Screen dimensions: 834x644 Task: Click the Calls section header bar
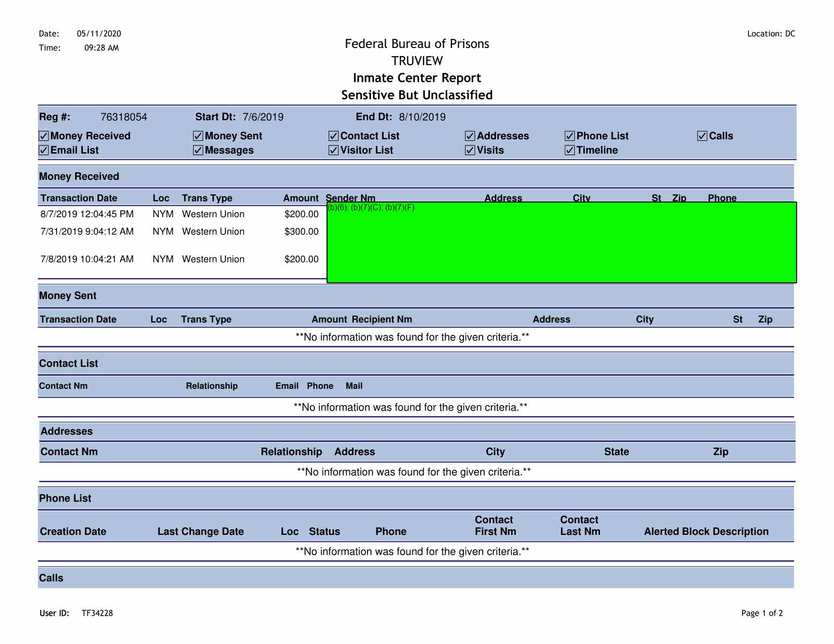[x=415, y=578]
